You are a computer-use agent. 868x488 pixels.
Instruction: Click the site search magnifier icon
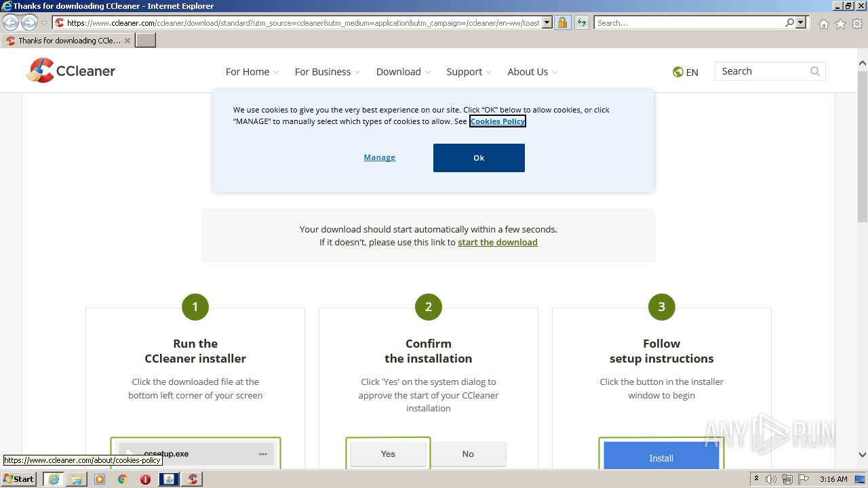815,71
